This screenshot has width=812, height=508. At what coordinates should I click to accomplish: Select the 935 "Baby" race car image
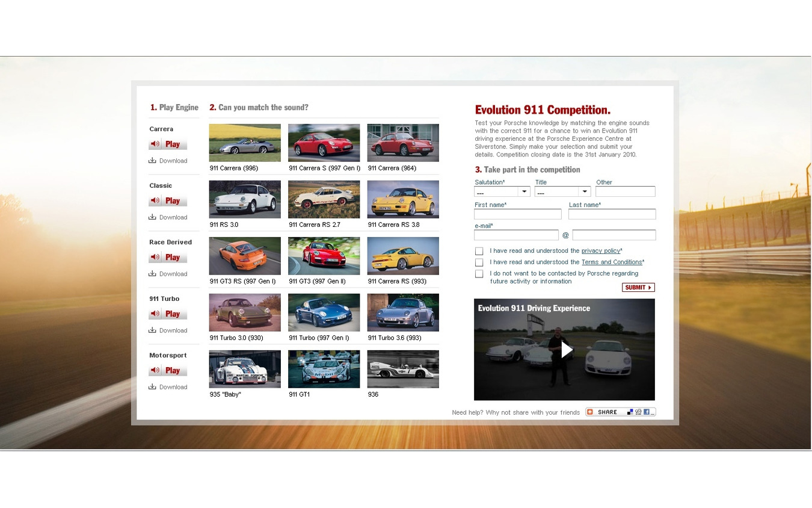245,369
